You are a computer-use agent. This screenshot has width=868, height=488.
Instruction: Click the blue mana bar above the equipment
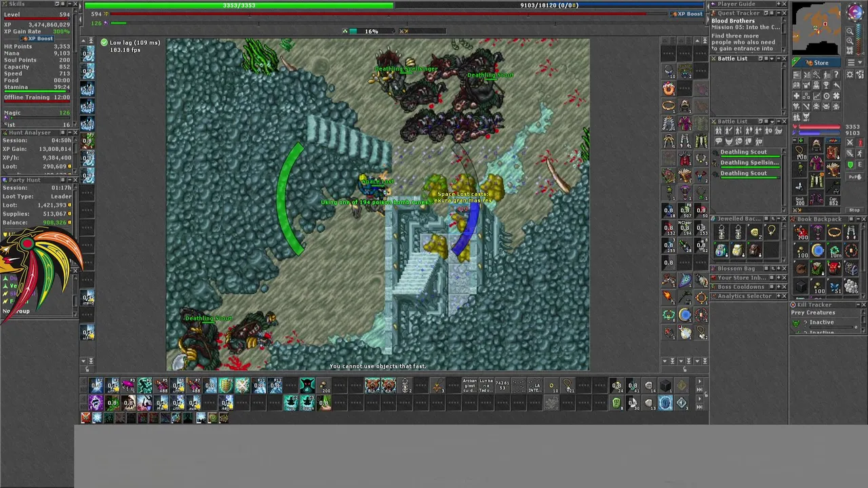(x=819, y=133)
